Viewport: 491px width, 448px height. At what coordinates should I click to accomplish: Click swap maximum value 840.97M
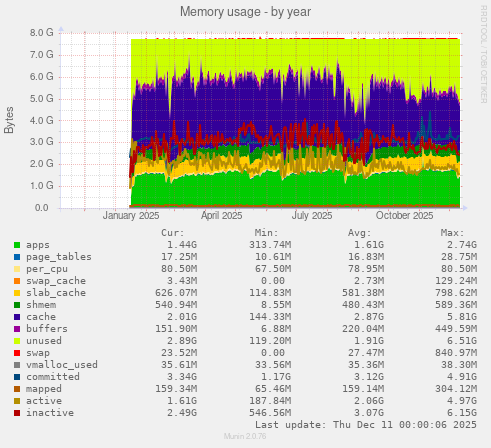coord(456,353)
